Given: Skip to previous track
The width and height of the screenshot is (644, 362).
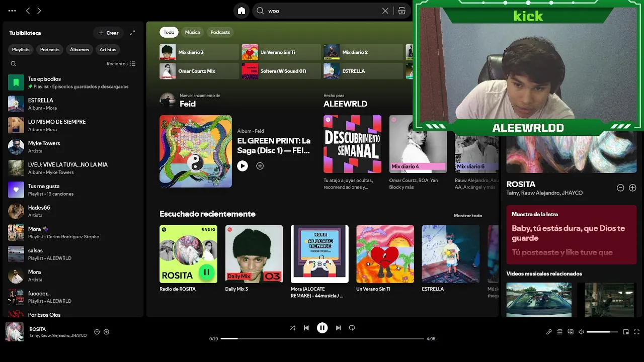Looking at the screenshot, I should click(x=306, y=328).
